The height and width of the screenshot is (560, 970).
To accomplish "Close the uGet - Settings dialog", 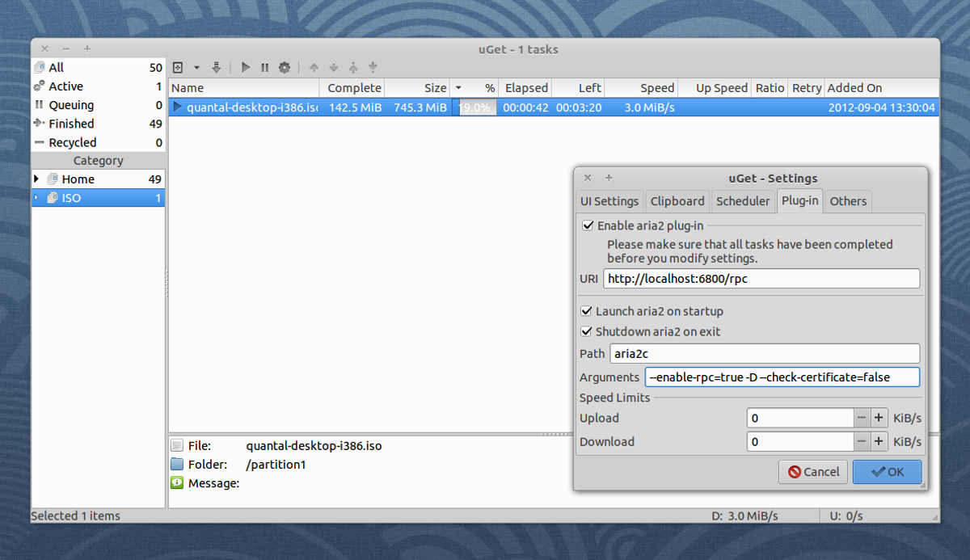I will point(588,178).
